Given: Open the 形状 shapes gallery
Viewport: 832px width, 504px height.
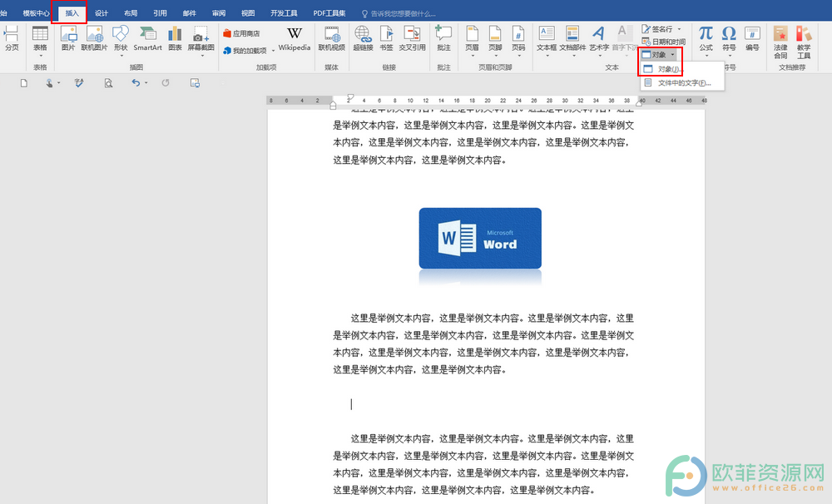Looking at the screenshot, I should pyautogui.click(x=121, y=40).
